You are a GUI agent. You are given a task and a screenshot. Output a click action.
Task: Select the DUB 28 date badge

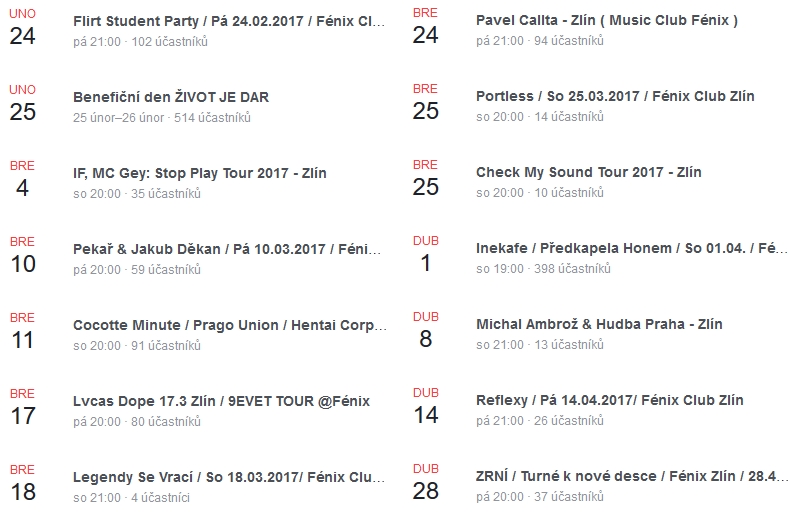pyautogui.click(x=426, y=483)
